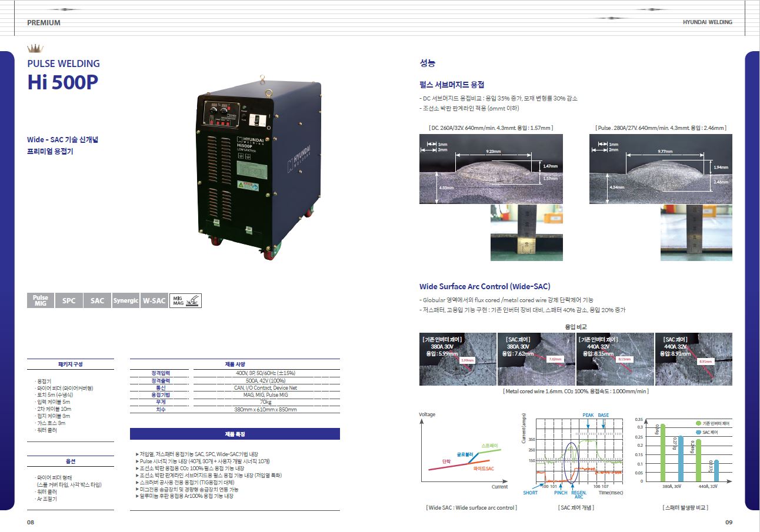The width and height of the screenshot is (760, 532).
Task: Click page number 08
Action: pos(31,522)
